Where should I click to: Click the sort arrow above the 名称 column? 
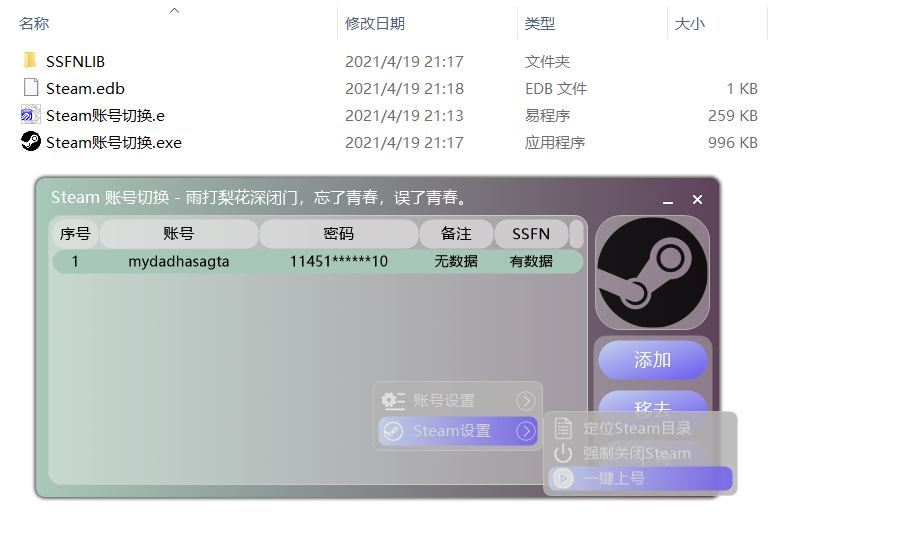[174, 10]
